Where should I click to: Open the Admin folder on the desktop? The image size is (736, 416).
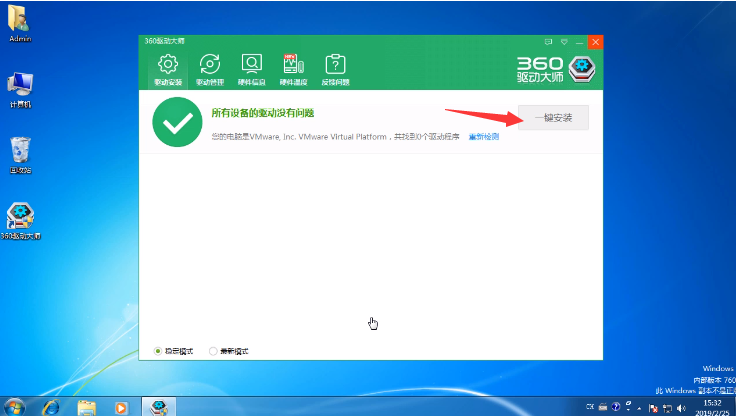click(20, 22)
